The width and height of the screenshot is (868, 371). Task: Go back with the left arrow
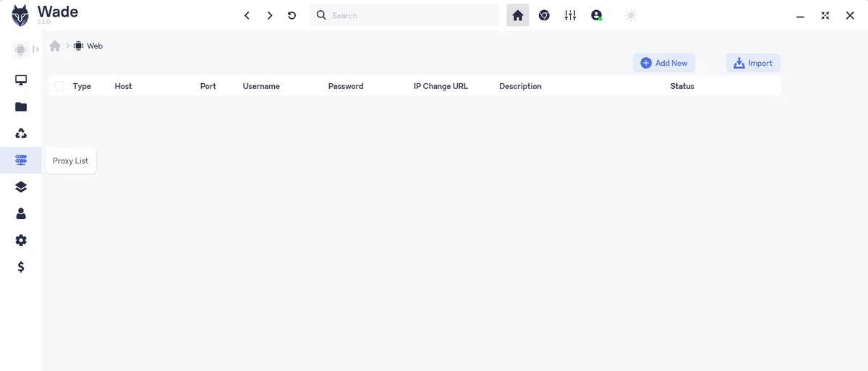point(247,15)
